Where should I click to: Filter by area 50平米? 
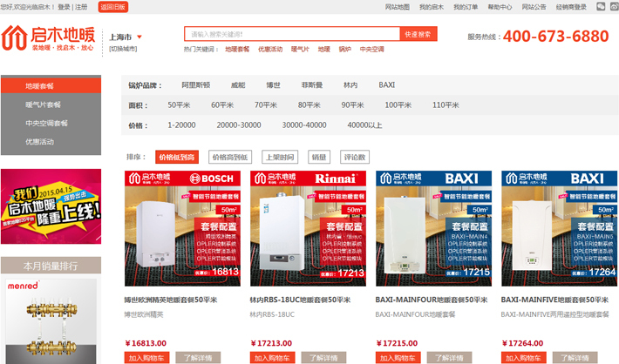(x=179, y=105)
